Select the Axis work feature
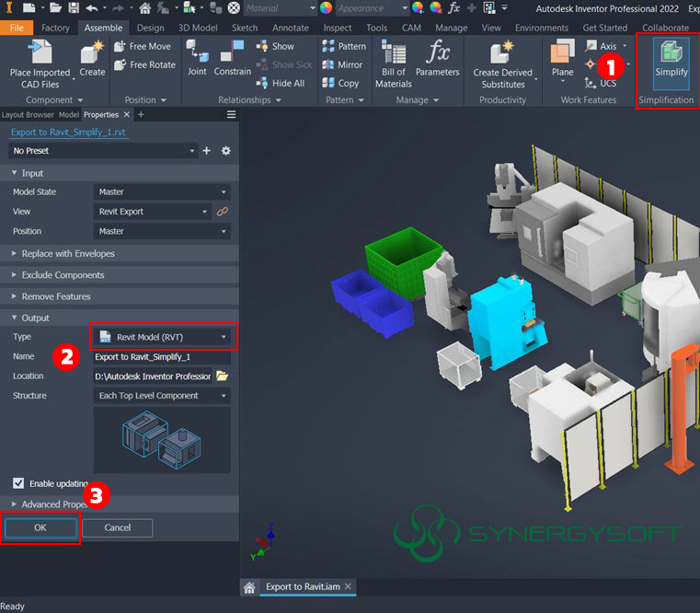Viewport: 700px width, 613px height. (x=602, y=46)
